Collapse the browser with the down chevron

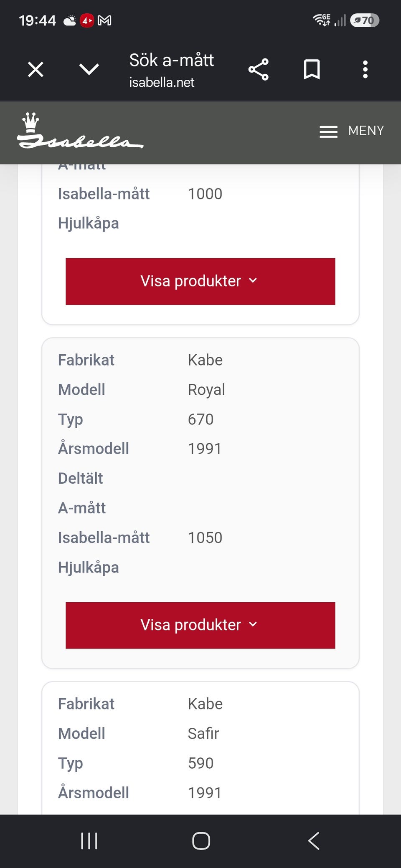click(89, 69)
